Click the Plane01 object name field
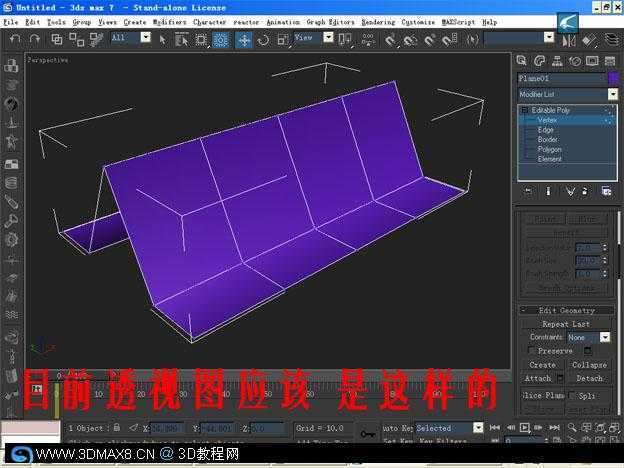The width and height of the screenshot is (624, 468). click(562, 78)
